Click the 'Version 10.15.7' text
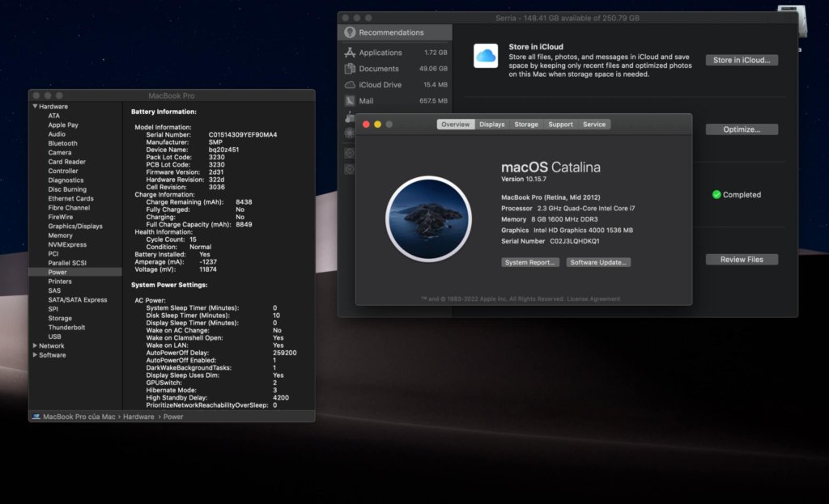The image size is (829, 504). (x=524, y=179)
